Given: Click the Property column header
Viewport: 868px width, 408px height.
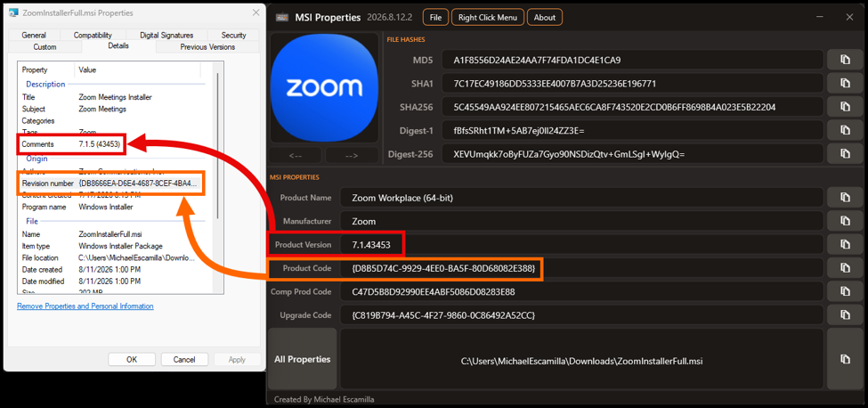Looking at the screenshot, I should (x=46, y=69).
